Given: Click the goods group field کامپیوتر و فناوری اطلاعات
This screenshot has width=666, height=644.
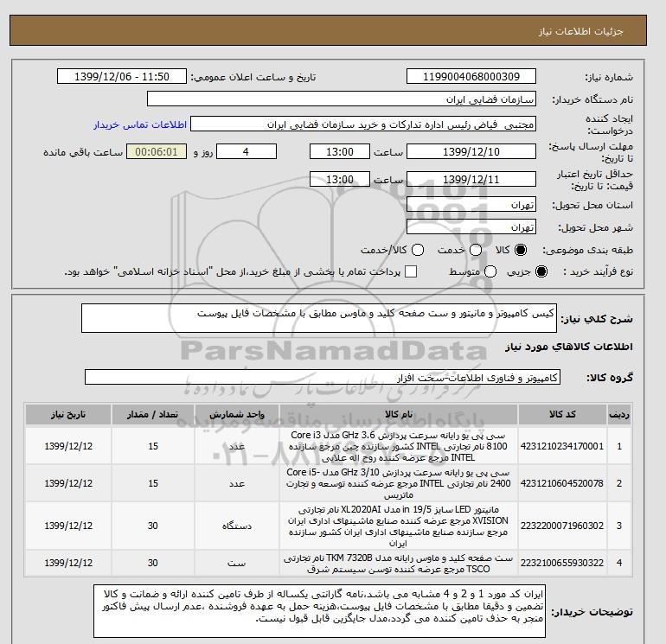Looking at the screenshot, I should pos(323,377).
